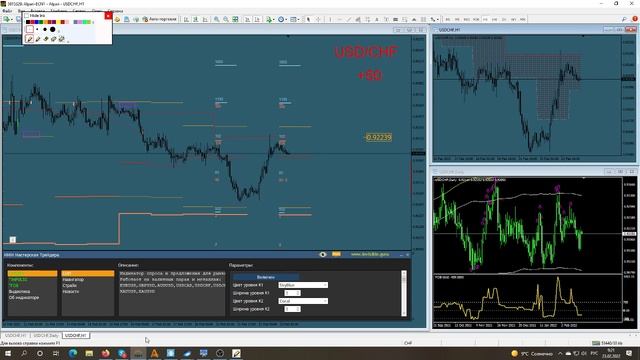Close the ink toolbar with red X
The height and width of the screenshot is (360, 640).
pos(108,16)
